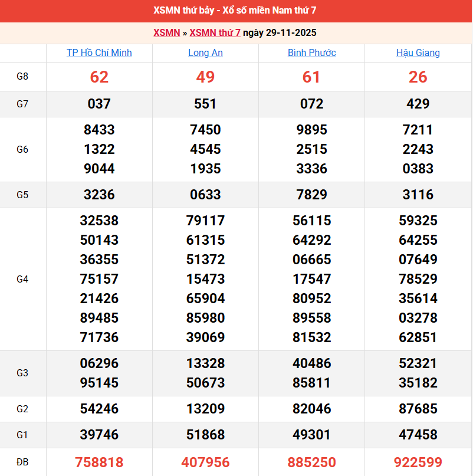Click the red title header XSMN thứ bảy
Image resolution: width=473 pixels, height=476 pixels.
click(236, 11)
